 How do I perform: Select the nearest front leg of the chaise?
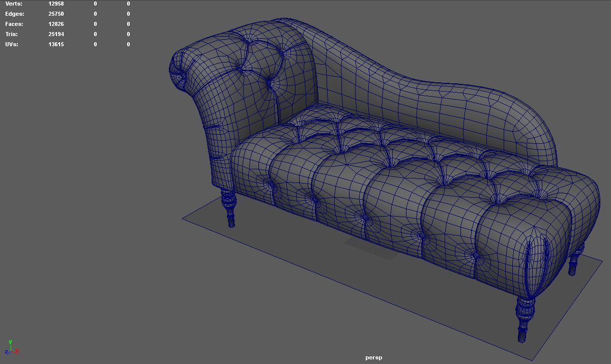tap(524, 318)
